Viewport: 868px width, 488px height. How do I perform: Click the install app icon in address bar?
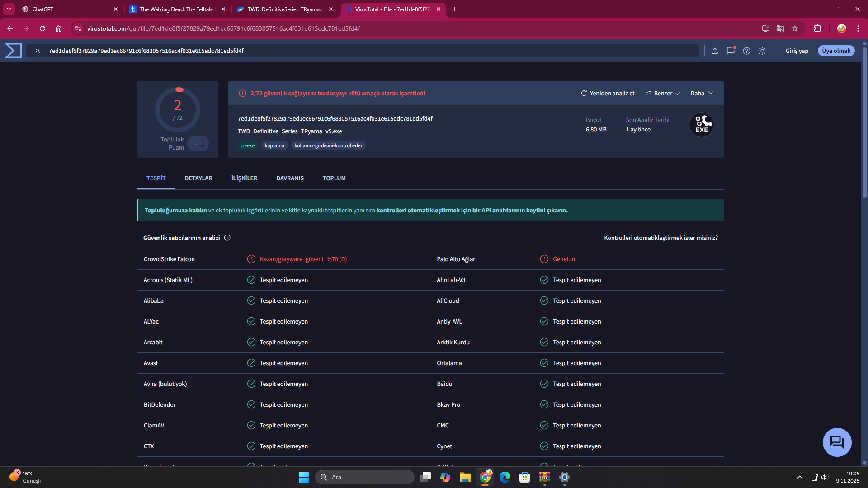coord(765,28)
